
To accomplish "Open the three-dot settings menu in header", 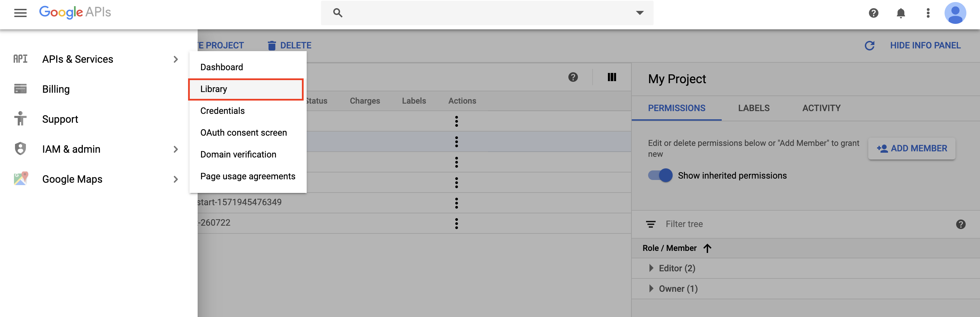I will coord(928,13).
